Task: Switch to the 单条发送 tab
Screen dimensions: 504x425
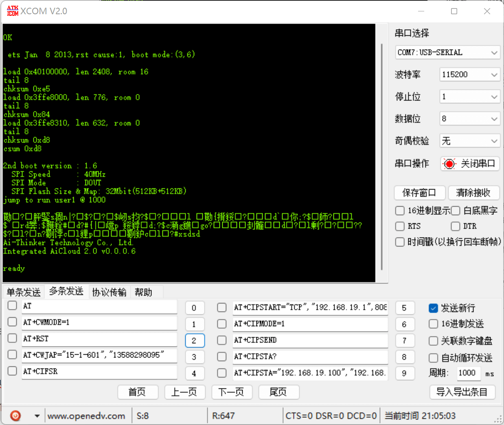Action: (x=24, y=292)
